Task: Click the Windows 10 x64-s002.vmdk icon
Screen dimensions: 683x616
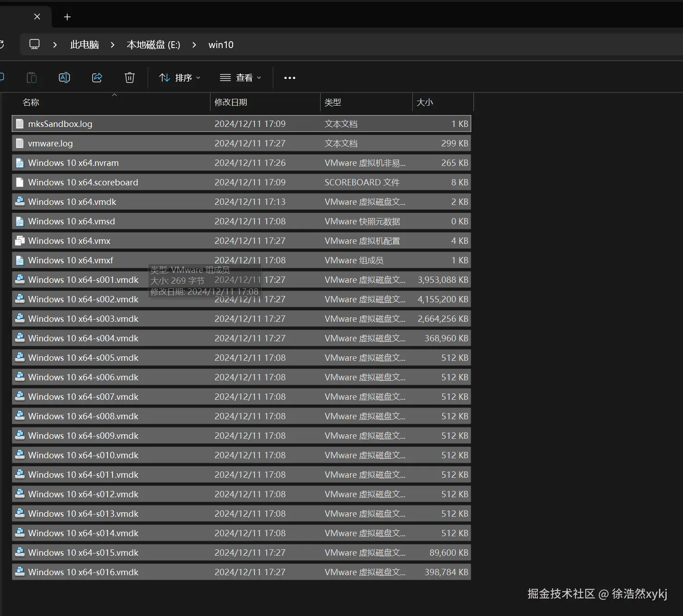Action: click(20, 299)
